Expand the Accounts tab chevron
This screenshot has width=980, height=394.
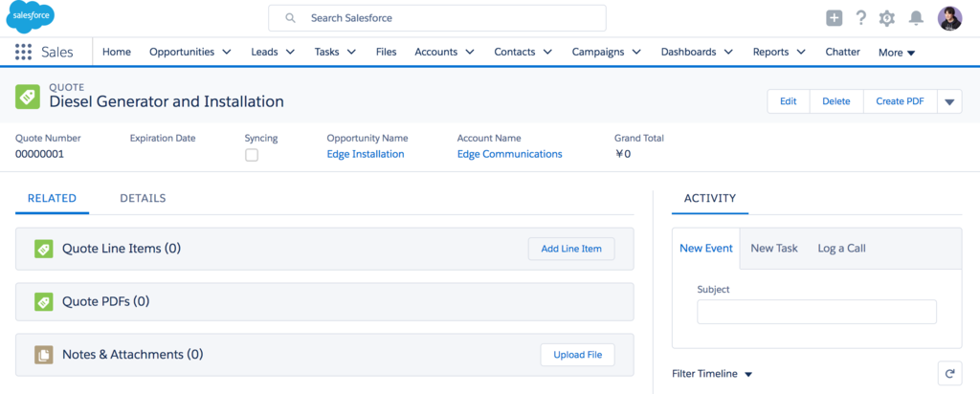469,52
